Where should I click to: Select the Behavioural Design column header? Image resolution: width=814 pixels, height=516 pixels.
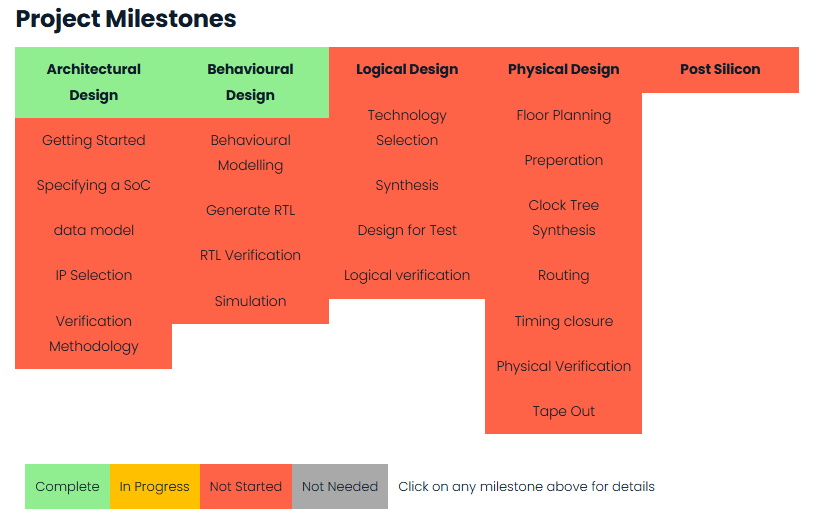[x=250, y=82]
